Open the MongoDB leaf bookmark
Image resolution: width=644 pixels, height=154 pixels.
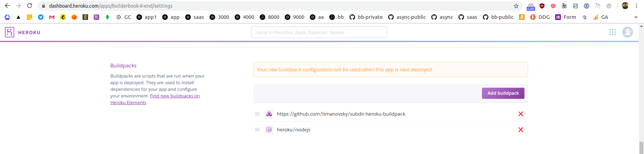coord(108,17)
